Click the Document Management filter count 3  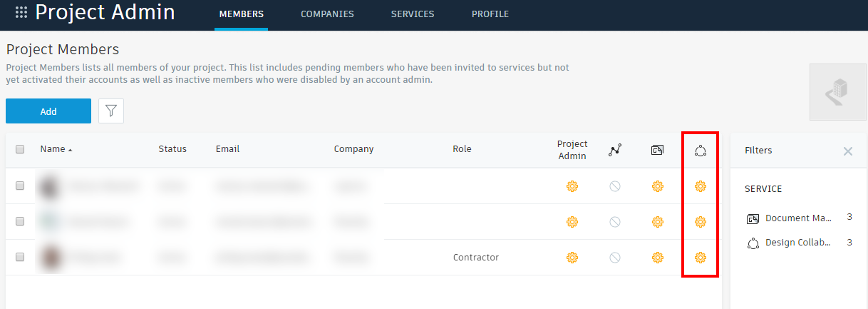click(849, 217)
